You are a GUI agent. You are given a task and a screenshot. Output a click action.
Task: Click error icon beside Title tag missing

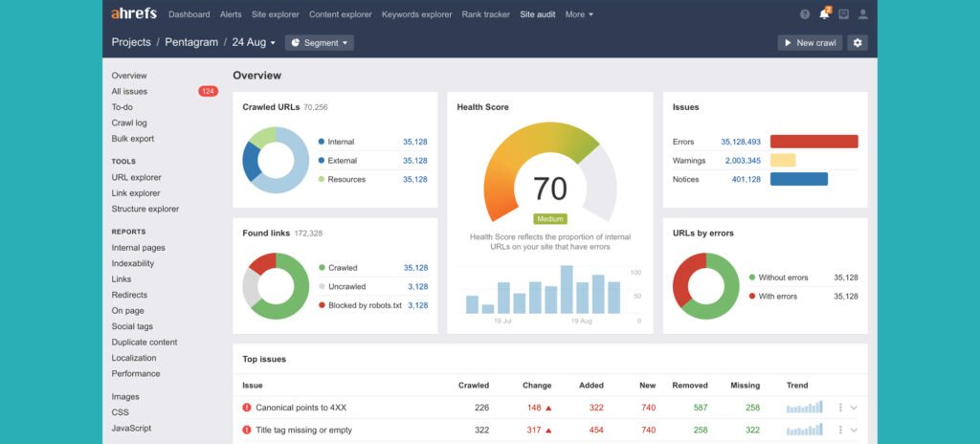click(246, 431)
